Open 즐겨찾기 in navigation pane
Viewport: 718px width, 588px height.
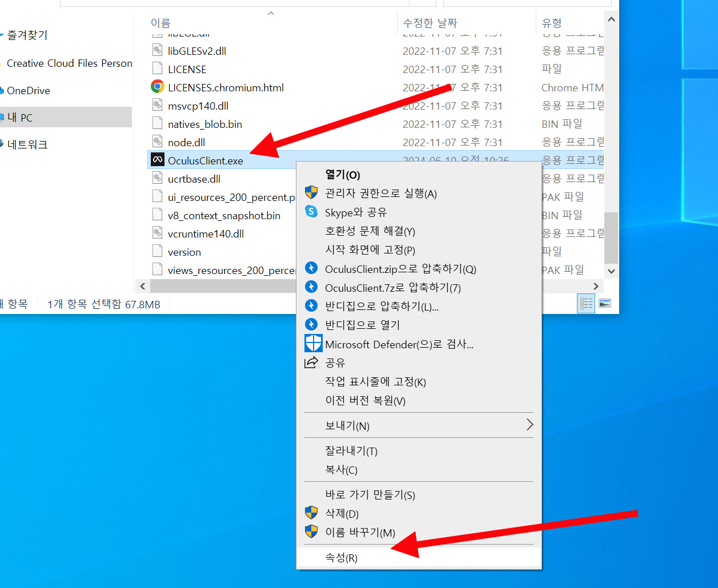(x=27, y=35)
